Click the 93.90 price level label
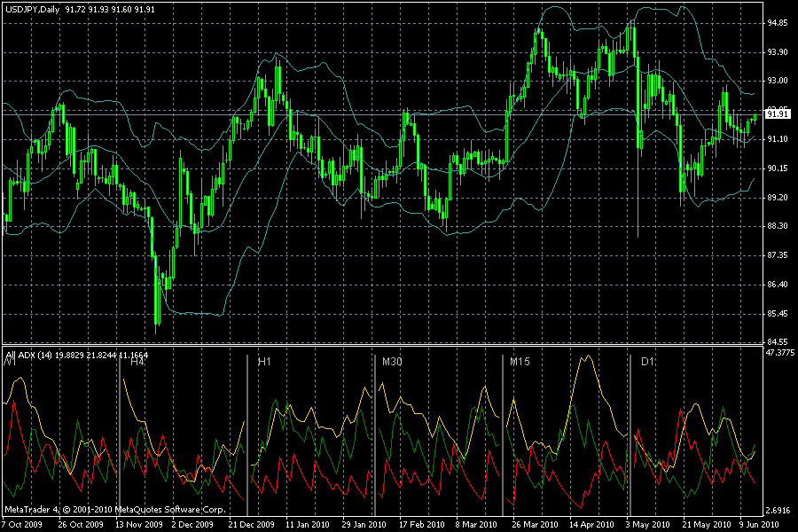This screenshot has height=532, width=798. click(777, 52)
